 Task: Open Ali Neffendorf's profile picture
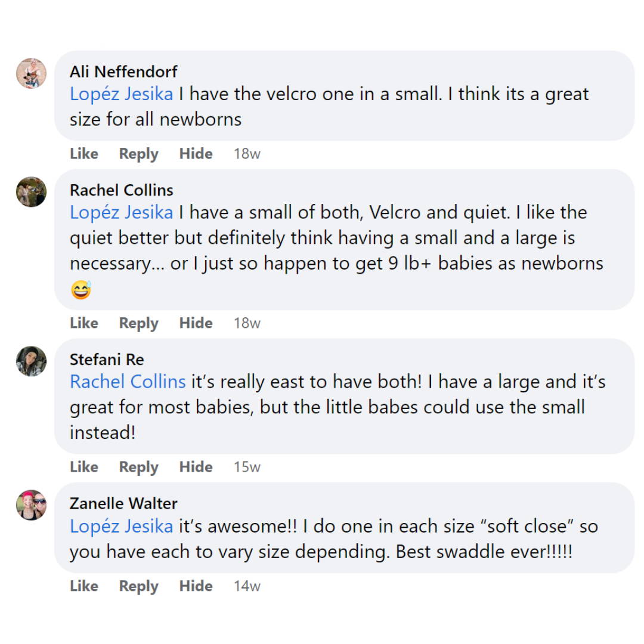click(x=30, y=73)
